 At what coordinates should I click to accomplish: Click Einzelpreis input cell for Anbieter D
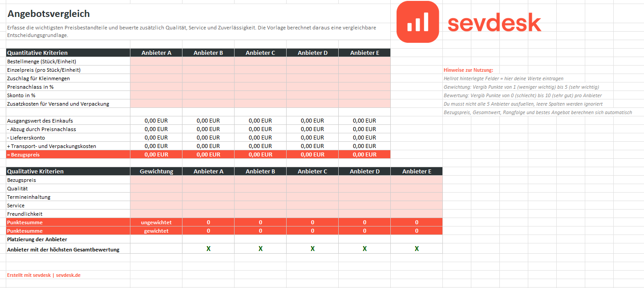click(x=312, y=70)
